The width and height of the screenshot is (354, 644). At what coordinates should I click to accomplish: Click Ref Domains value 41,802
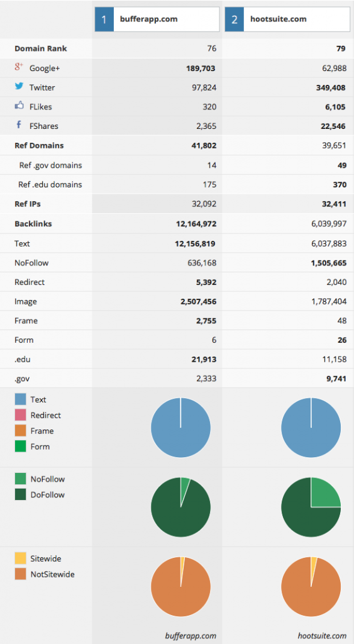pos(203,145)
